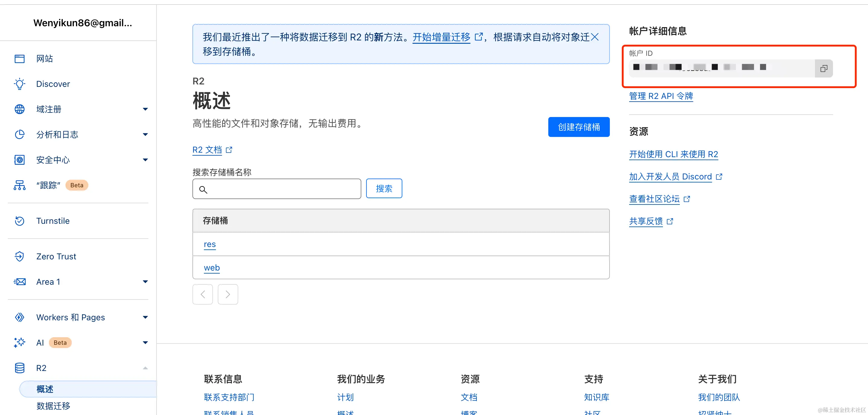This screenshot has width=868, height=415.
Task: Collapse the R2 sidebar section
Action: tap(145, 368)
